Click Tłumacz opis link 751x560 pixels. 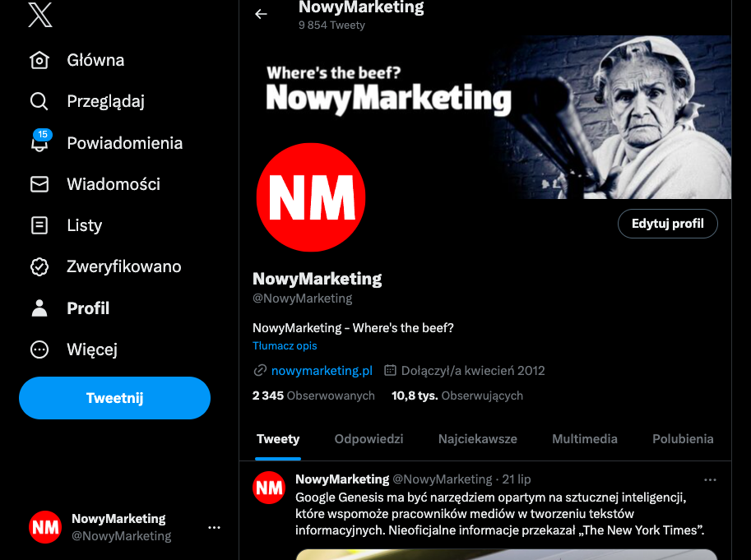(285, 346)
